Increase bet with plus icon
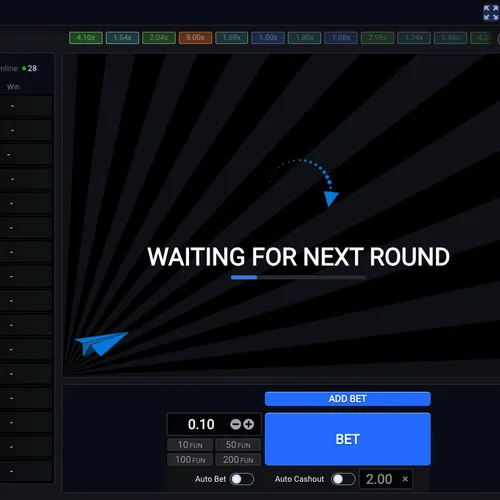The image size is (500, 500). click(248, 424)
